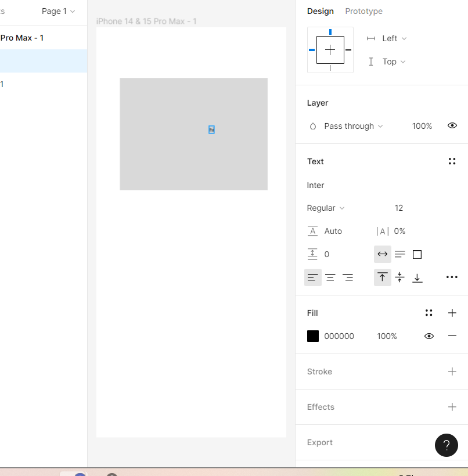Add an effect with plus icon
468x476 pixels.
(452, 407)
